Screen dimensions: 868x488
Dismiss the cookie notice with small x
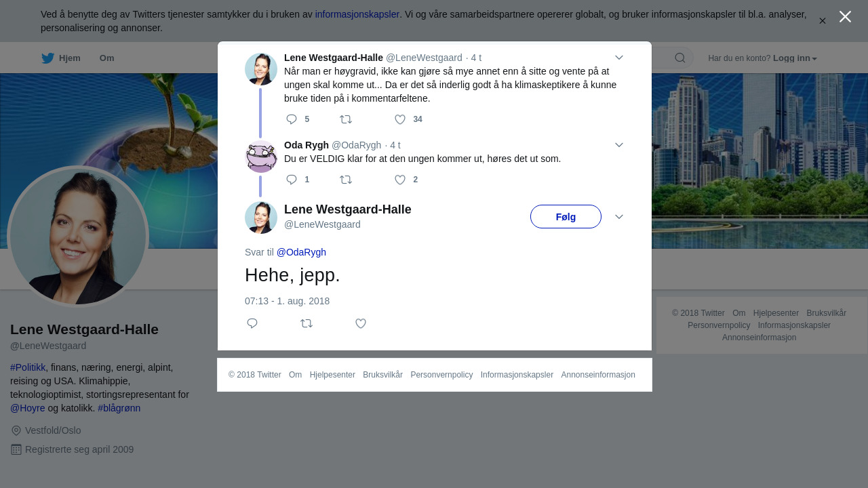[x=822, y=21]
